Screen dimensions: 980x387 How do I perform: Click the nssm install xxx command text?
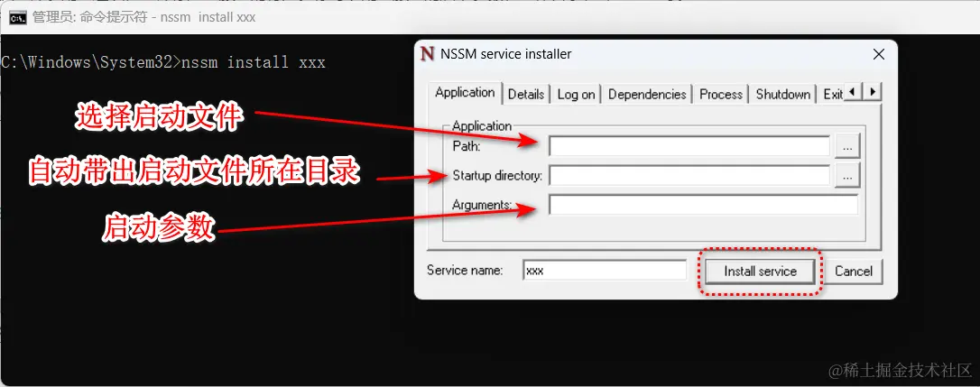click(254, 62)
